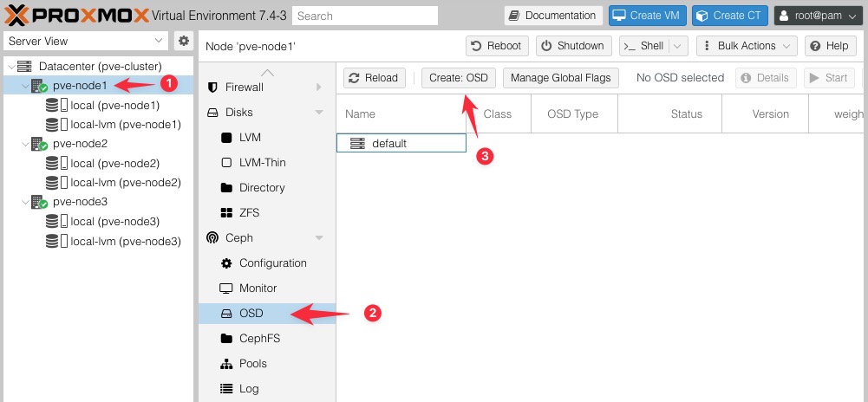868x402 pixels.
Task: Open the OSD menu item
Action: click(267, 314)
